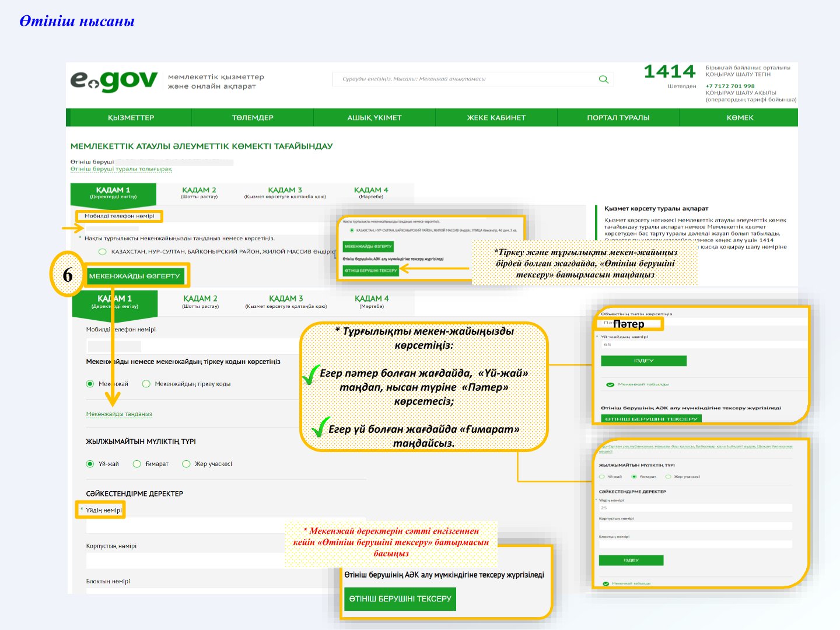Screen dimensions: 840x630
Task: Choose the Ғимарат property type radio
Action: (x=137, y=464)
